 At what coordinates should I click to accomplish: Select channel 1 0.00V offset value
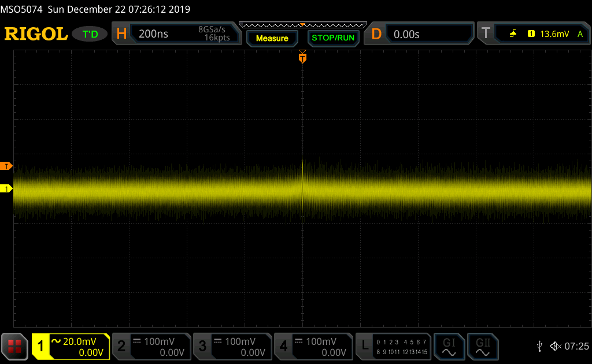[x=91, y=352]
